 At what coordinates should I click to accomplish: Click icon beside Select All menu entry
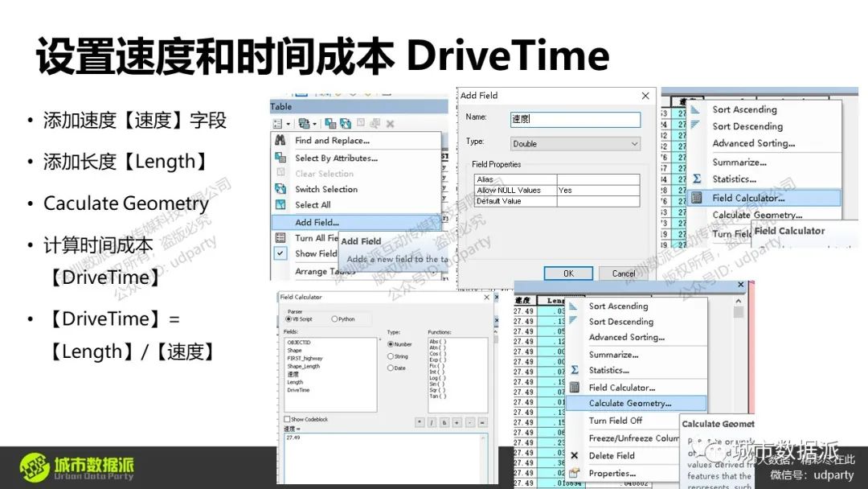point(280,204)
